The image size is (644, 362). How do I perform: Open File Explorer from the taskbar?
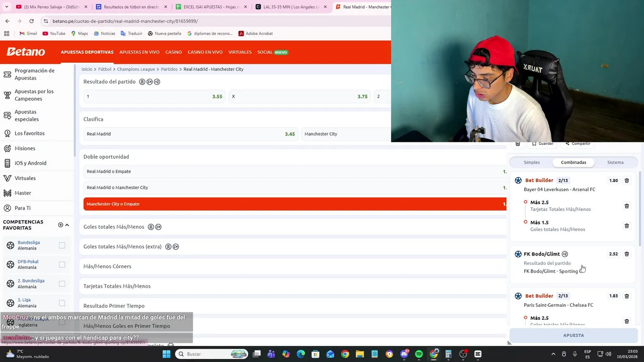coord(360,354)
